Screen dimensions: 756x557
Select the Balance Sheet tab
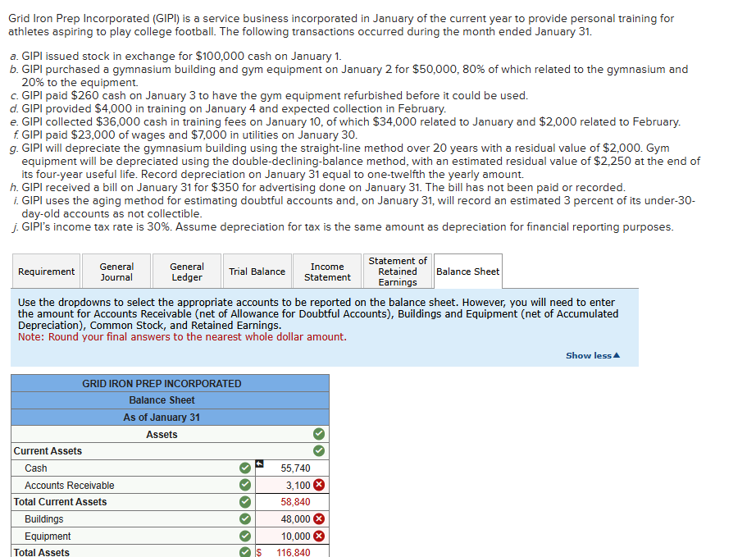tap(467, 272)
